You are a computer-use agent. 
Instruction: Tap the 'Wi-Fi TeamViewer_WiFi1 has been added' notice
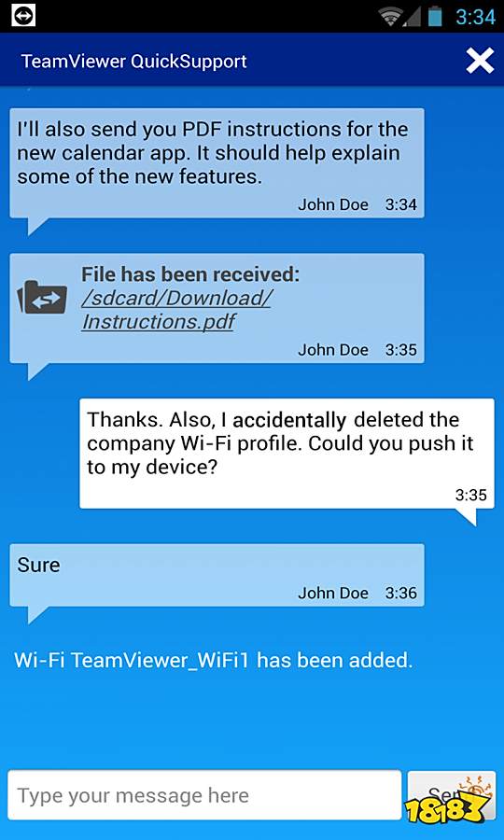213,660
